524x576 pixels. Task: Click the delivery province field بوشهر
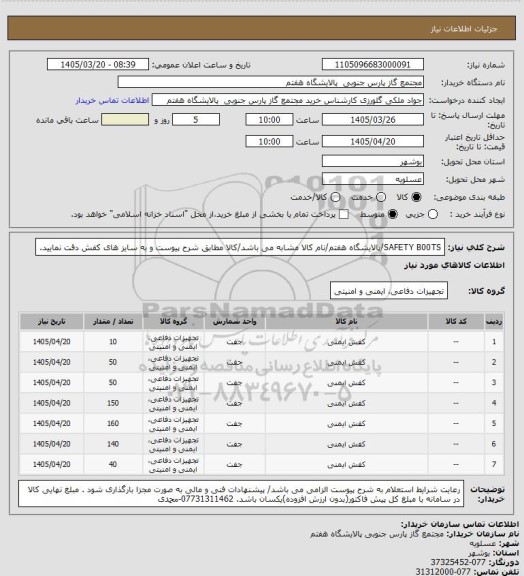point(373,161)
